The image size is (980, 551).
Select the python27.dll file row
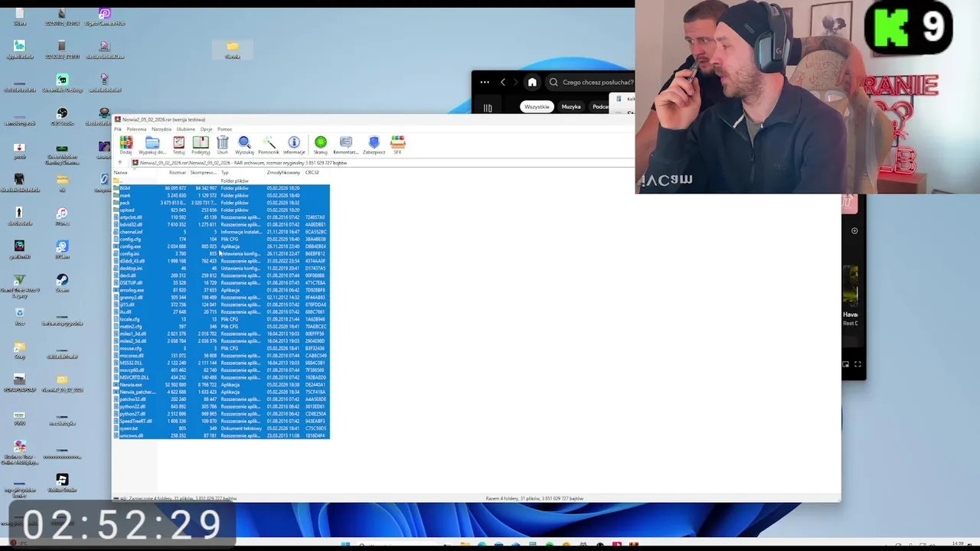[221, 414]
